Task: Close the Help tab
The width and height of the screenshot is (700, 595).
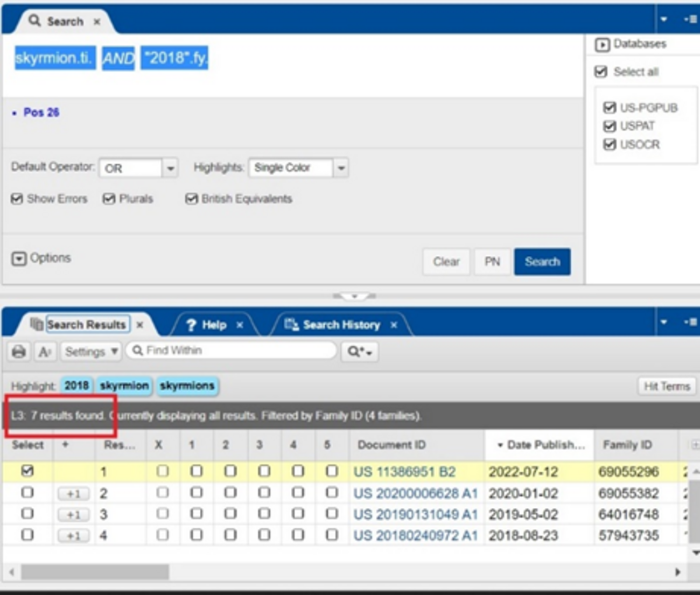Action: coord(240,325)
